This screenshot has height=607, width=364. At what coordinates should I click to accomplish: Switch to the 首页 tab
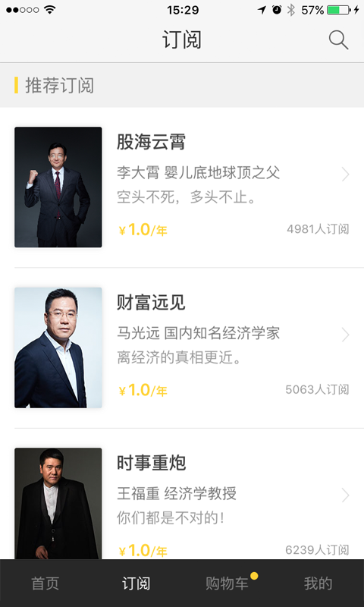45,583
